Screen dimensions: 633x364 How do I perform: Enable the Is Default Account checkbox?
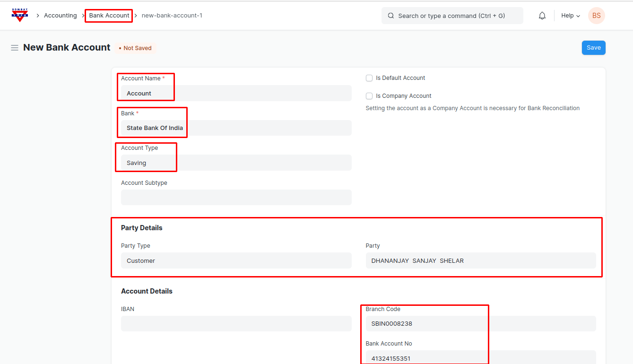(x=369, y=78)
